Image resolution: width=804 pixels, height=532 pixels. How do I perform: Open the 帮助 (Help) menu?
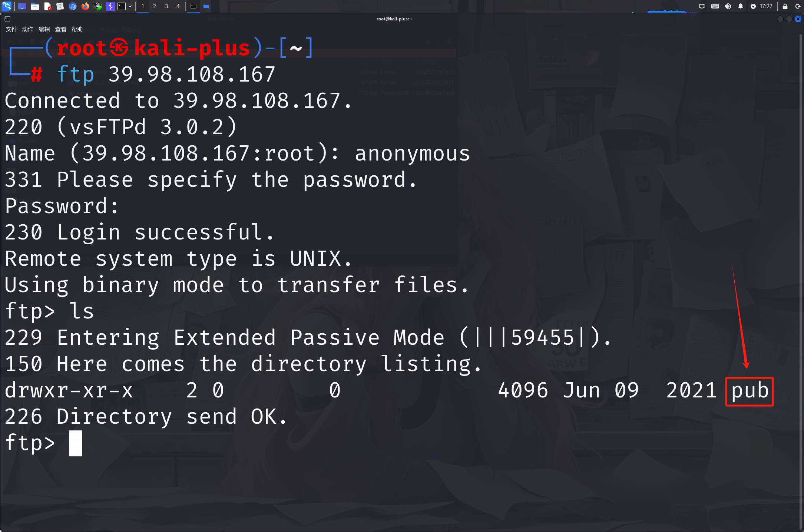point(77,29)
